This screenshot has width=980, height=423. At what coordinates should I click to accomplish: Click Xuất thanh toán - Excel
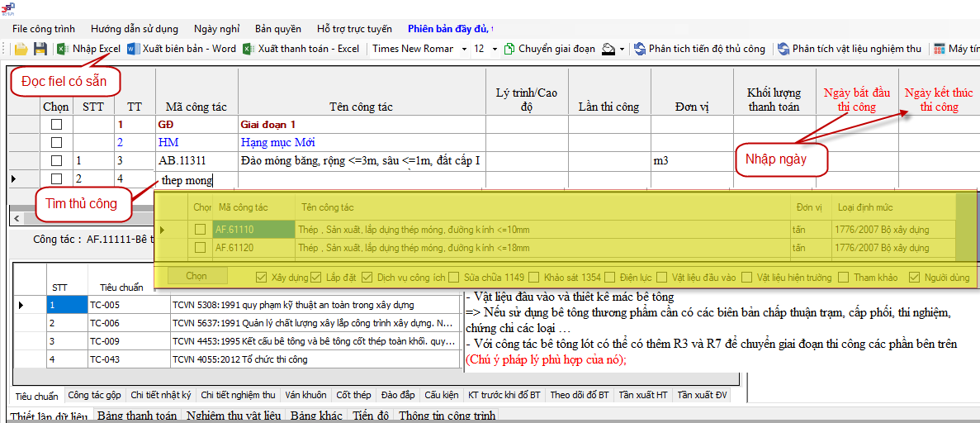301,49
